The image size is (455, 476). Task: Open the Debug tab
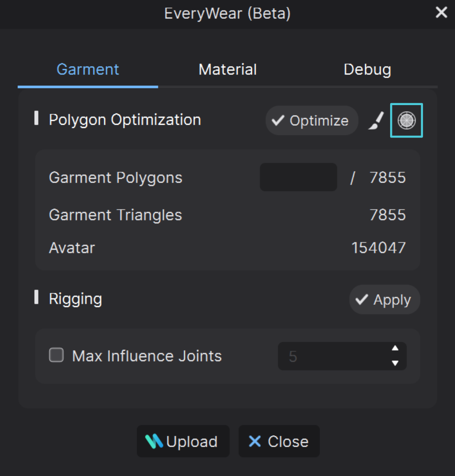367,70
